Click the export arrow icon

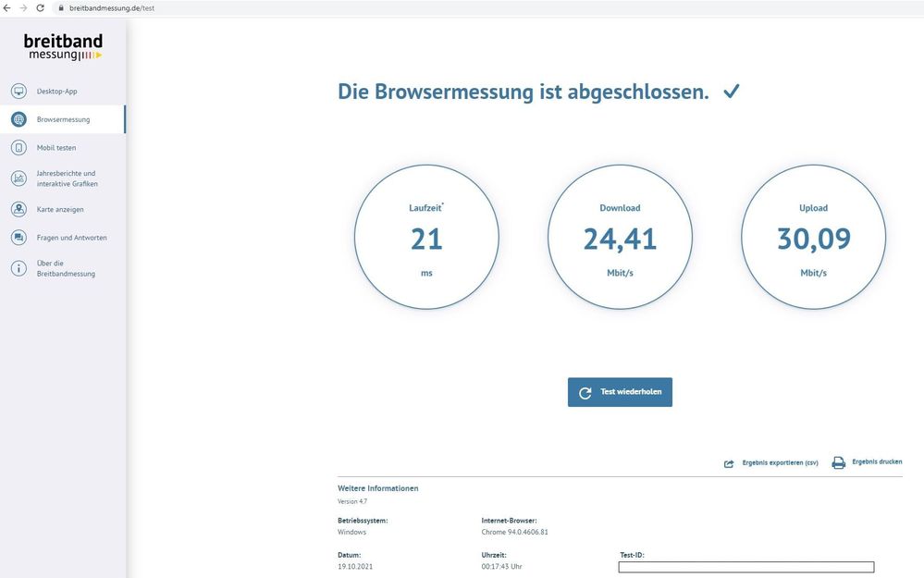pos(729,463)
